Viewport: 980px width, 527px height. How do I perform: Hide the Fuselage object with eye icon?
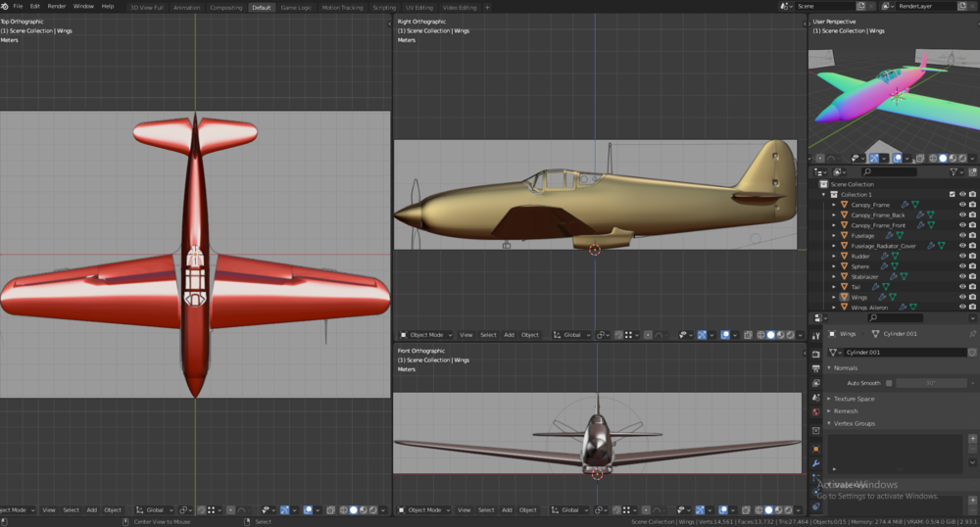point(962,235)
